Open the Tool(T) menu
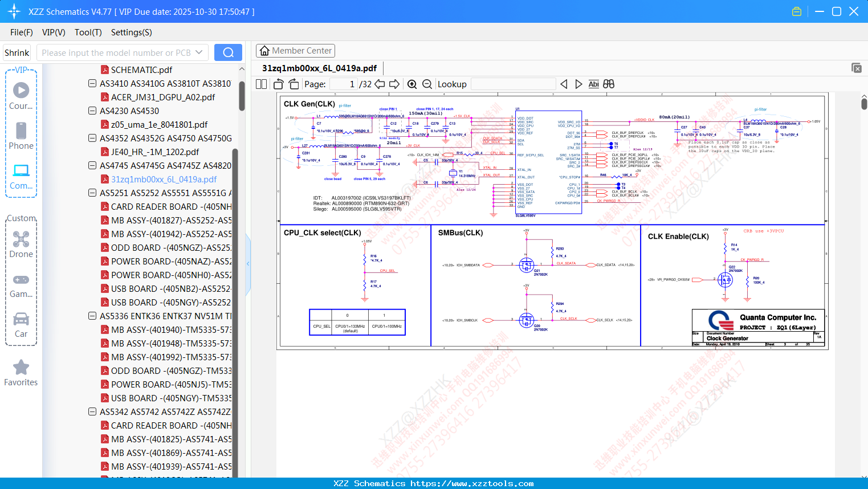 coord(88,32)
